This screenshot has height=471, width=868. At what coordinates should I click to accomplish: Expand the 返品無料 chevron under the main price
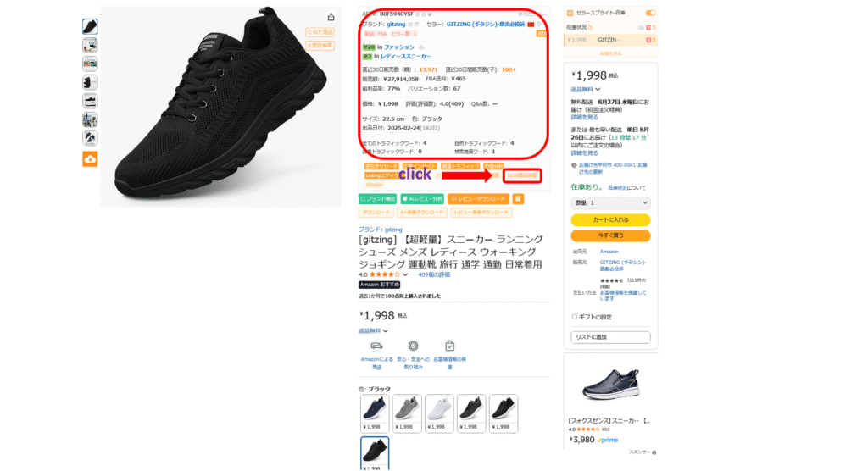pyautogui.click(x=386, y=331)
